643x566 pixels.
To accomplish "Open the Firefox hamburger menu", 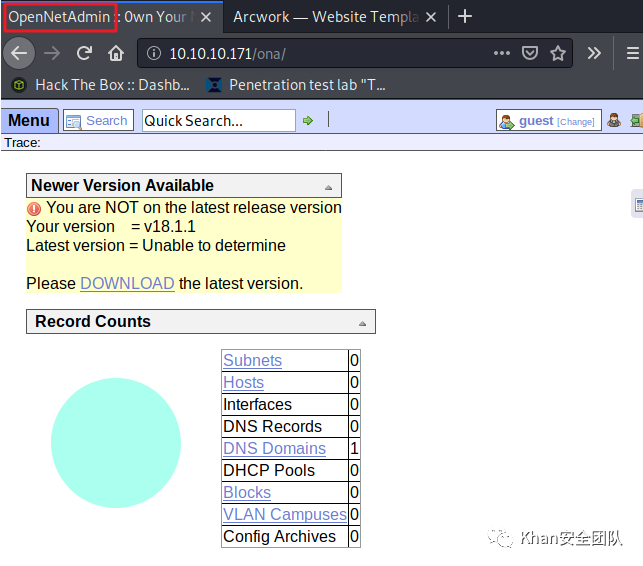I will (x=633, y=53).
